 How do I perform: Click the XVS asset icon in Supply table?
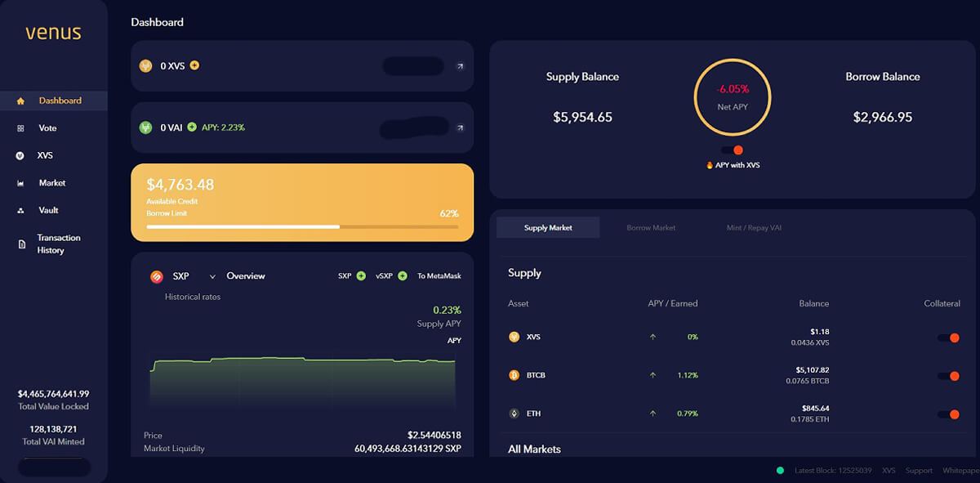[514, 337]
